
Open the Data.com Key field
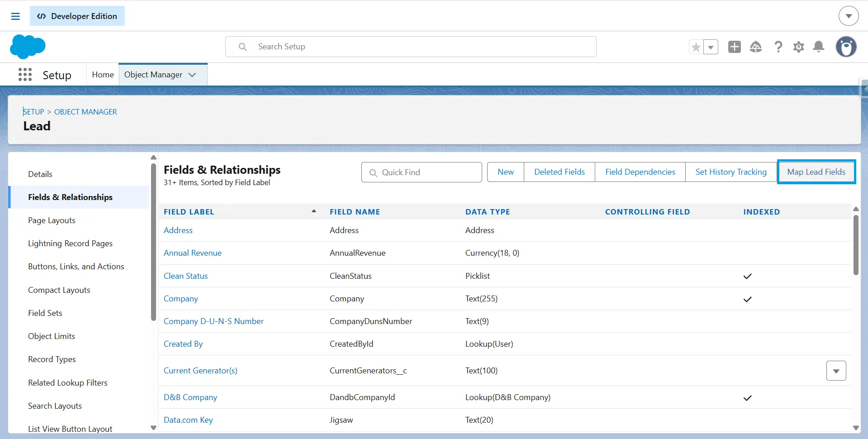click(188, 420)
